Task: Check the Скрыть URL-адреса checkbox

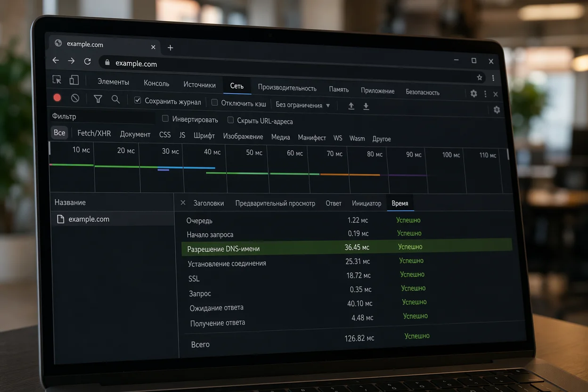Action: (x=230, y=120)
